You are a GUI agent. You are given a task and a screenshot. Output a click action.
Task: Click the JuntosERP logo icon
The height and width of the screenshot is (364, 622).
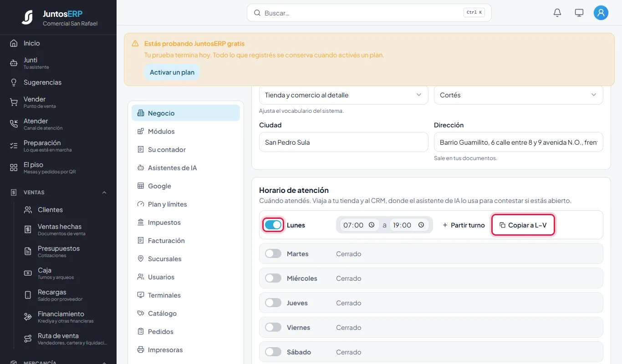[x=27, y=17]
